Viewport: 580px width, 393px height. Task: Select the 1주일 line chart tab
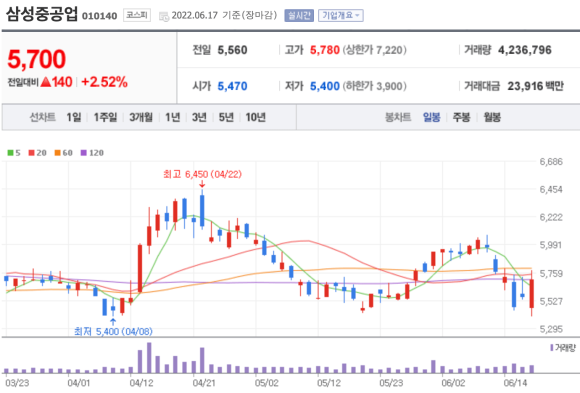(x=105, y=117)
